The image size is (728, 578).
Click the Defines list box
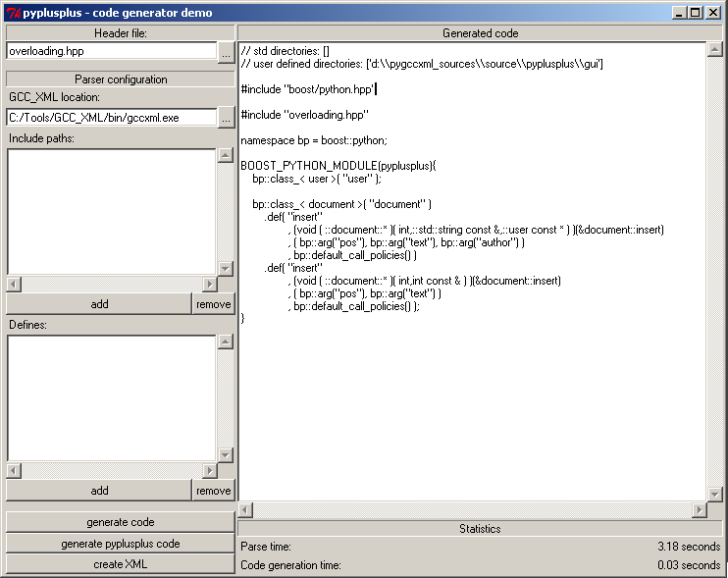tap(112, 398)
